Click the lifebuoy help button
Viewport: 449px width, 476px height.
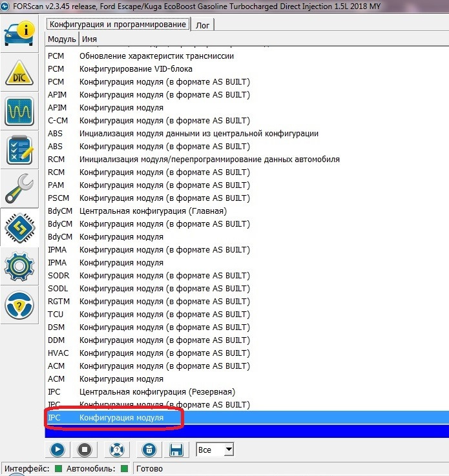pyautogui.click(x=117, y=450)
